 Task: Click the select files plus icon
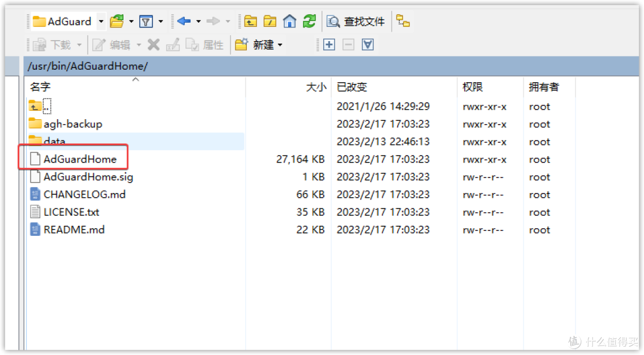(329, 44)
